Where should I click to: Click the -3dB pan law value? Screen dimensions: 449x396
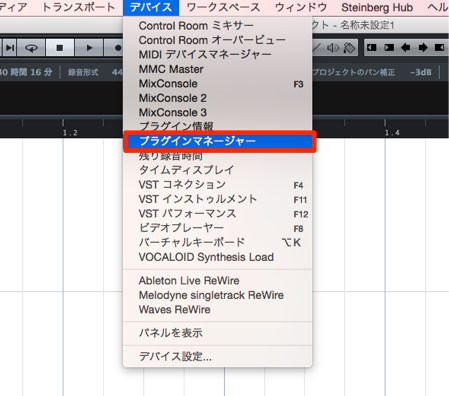tap(421, 72)
